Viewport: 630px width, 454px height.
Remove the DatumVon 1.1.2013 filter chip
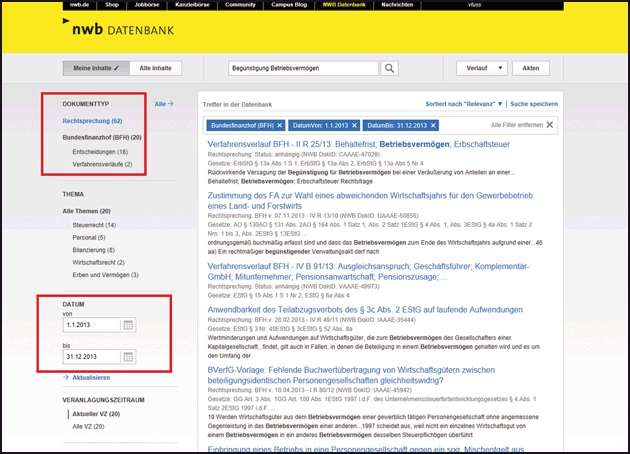tap(354, 125)
